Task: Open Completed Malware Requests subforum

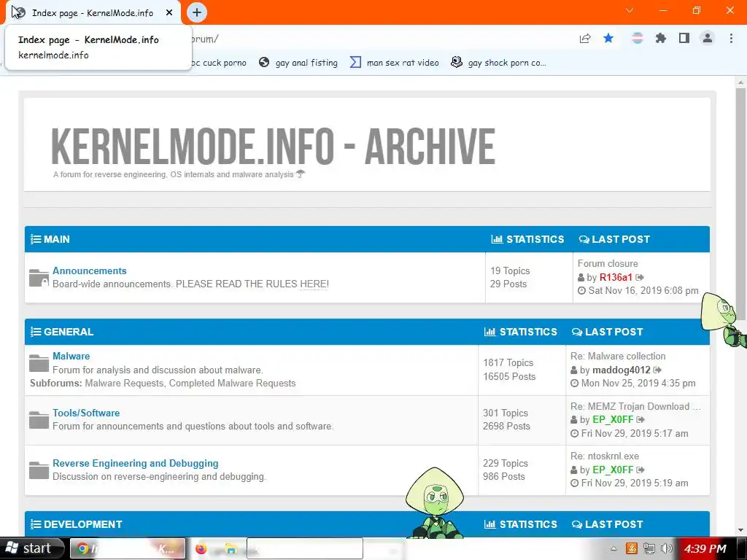Action: 233,384
